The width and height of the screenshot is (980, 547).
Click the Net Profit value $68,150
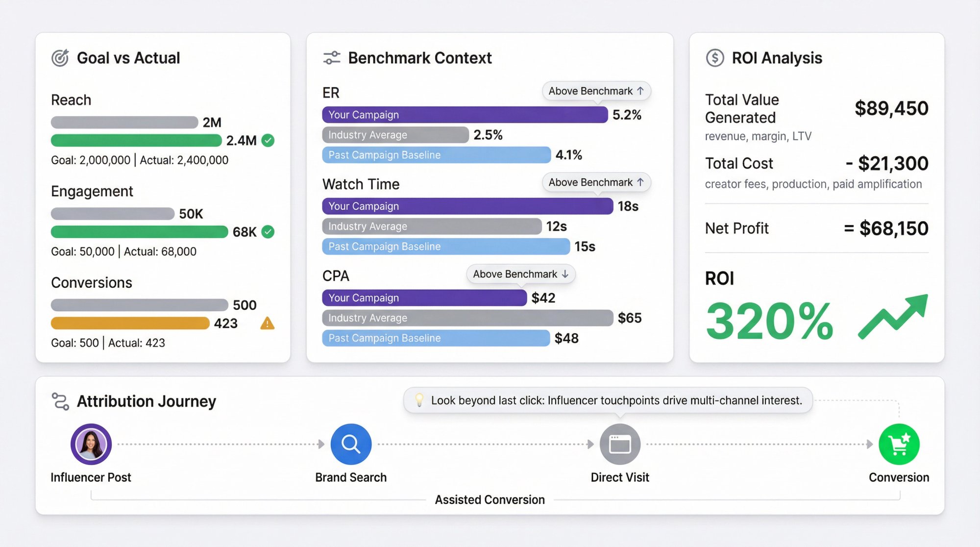coord(893,228)
